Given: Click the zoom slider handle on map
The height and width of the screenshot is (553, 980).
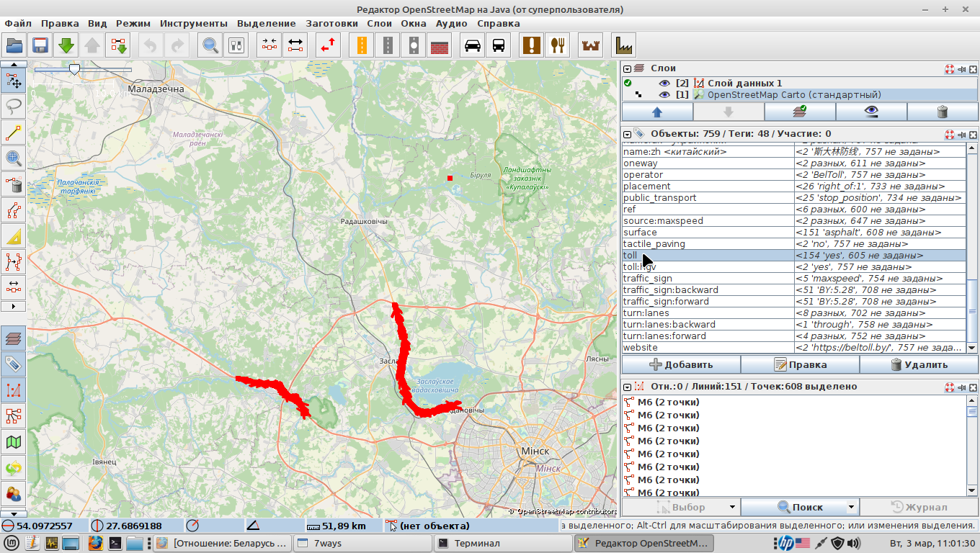Looking at the screenshot, I should 73,69.
